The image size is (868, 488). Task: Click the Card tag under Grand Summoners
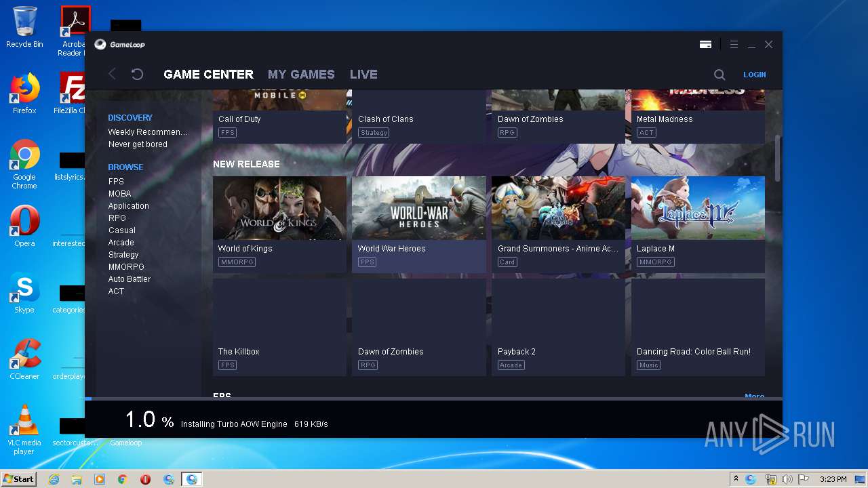[x=507, y=262]
